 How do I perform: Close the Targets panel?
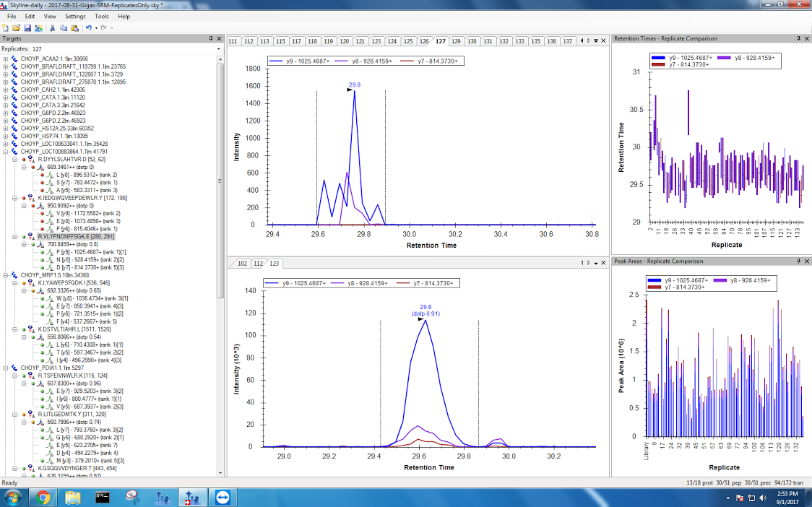[220, 38]
